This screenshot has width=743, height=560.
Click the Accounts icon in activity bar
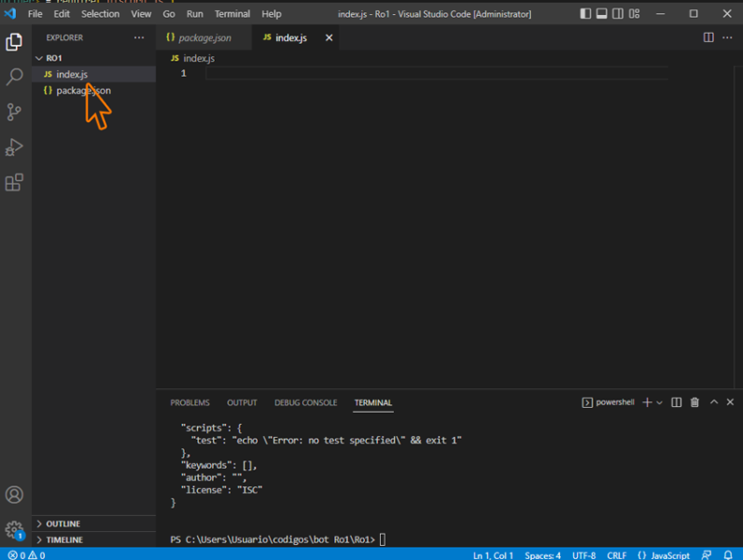[x=14, y=495]
